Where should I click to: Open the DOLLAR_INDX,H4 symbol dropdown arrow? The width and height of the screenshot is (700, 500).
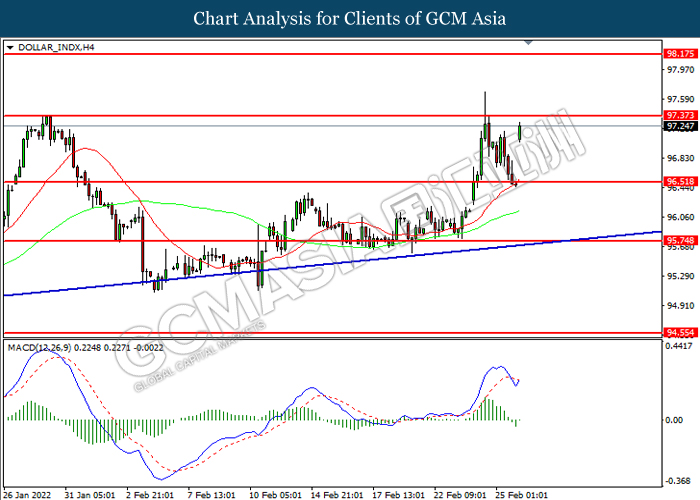point(10,47)
